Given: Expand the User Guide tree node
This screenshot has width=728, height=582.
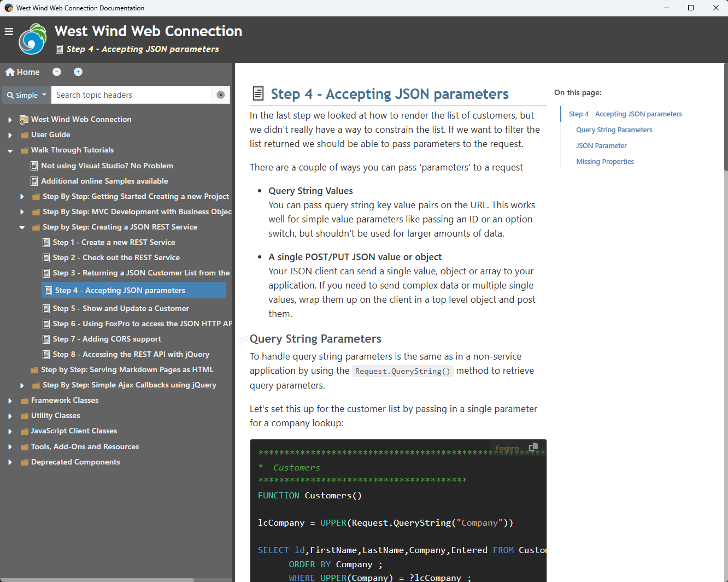Looking at the screenshot, I should [x=10, y=135].
